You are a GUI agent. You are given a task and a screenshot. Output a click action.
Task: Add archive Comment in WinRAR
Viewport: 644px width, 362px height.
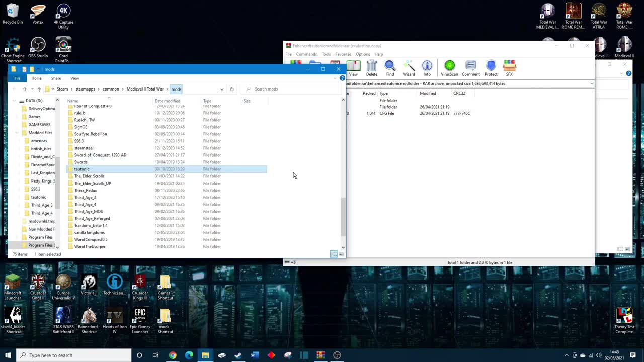471,68
